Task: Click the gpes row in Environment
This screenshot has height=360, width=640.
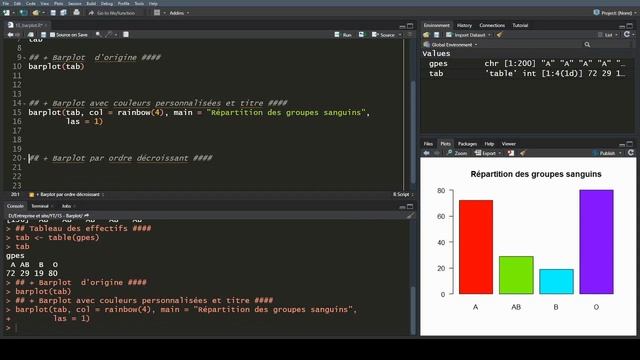Action: [x=527, y=64]
